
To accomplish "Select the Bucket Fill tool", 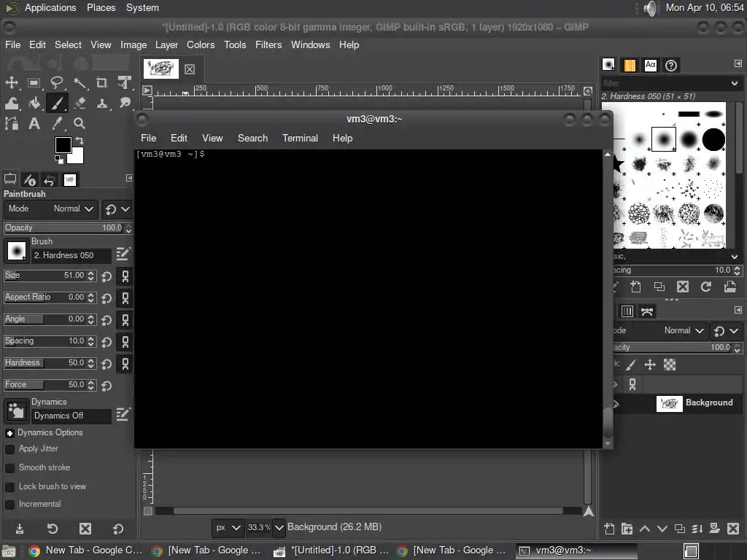I will point(34,103).
